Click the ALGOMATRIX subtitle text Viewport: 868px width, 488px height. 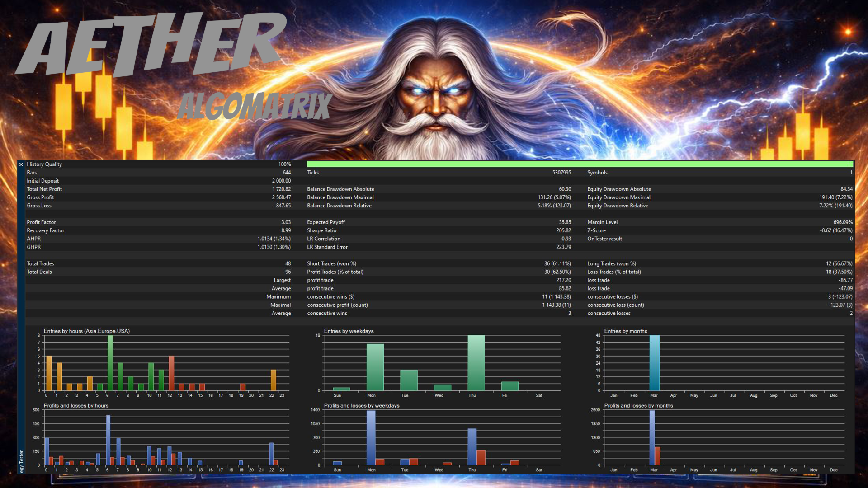[255, 107]
